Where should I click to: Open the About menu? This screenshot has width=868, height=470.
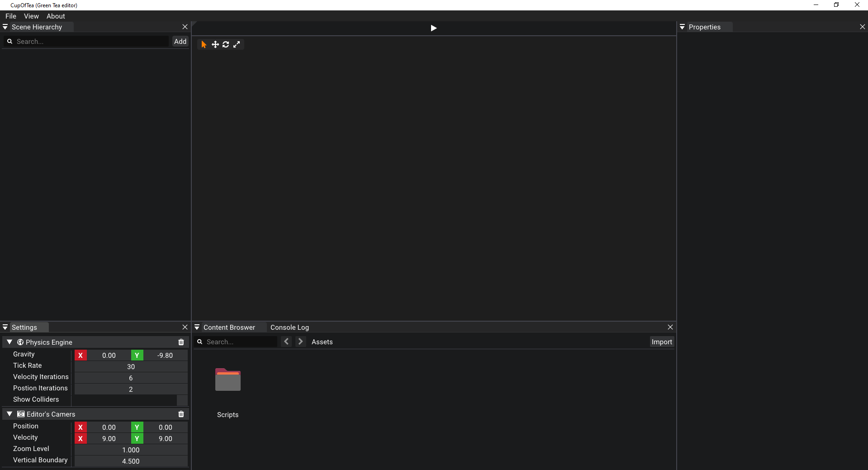(56, 16)
